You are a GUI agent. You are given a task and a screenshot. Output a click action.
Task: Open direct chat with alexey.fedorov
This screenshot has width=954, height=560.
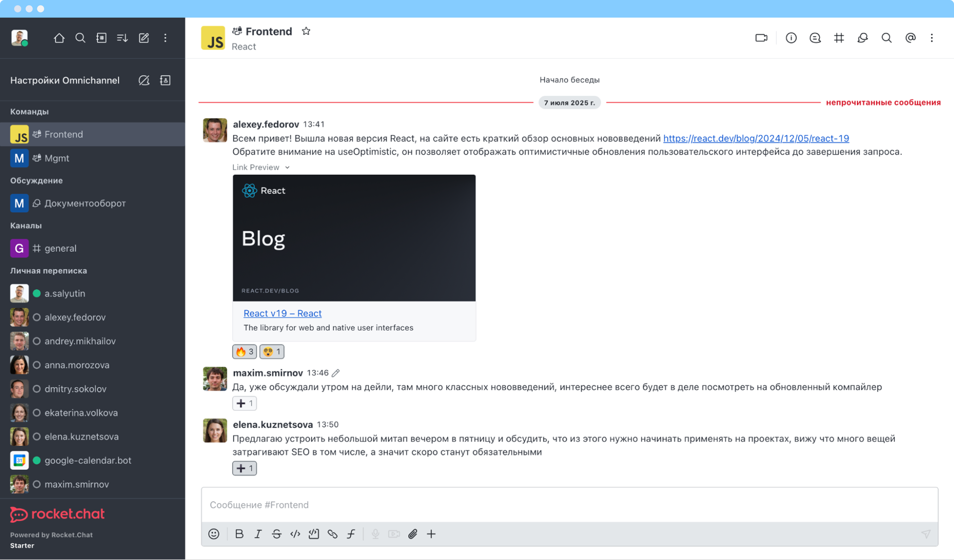click(92, 317)
